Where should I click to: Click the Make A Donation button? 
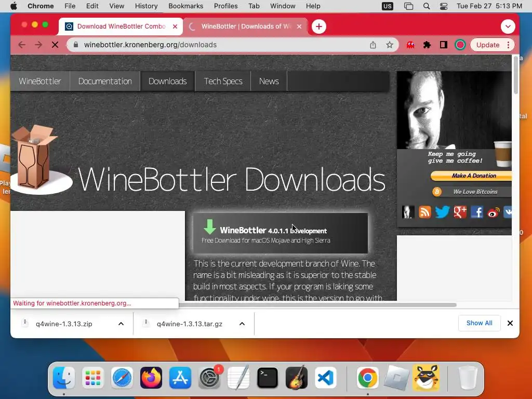[x=472, y=176]
